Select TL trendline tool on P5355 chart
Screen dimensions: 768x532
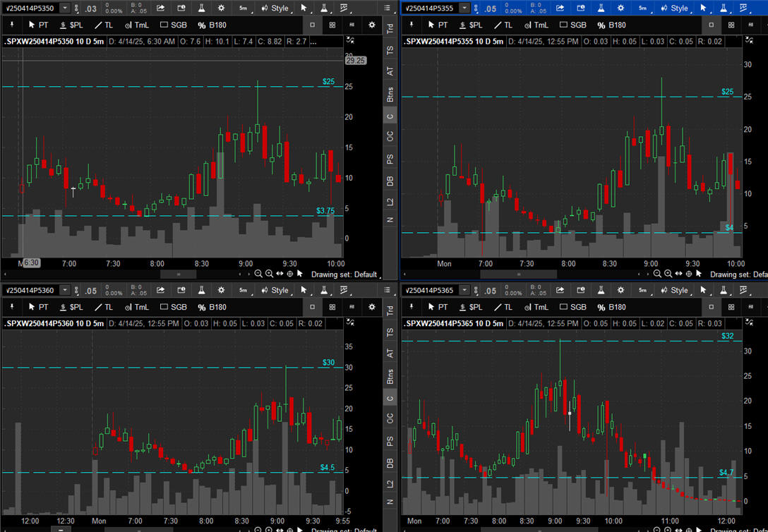click(503, 25)
